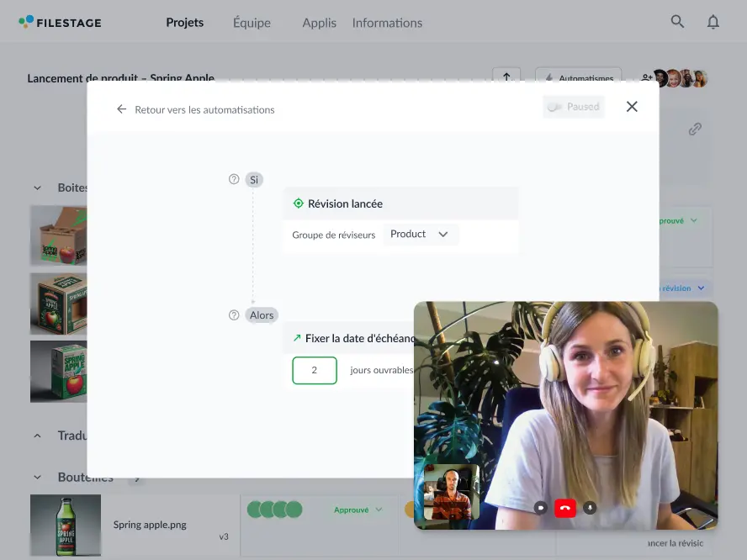Hang up with the red end-call button
This screenshot has width=747, height=560.
coord(564,508)
